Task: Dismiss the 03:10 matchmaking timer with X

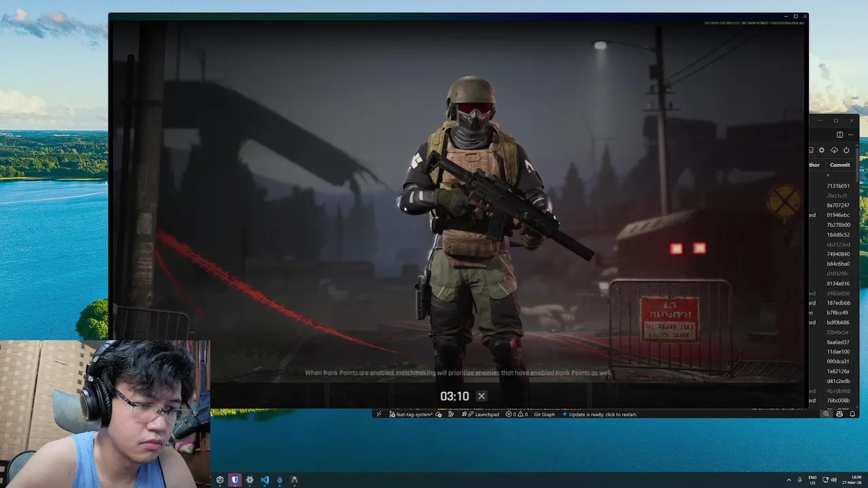Action: tap(481, 396)
